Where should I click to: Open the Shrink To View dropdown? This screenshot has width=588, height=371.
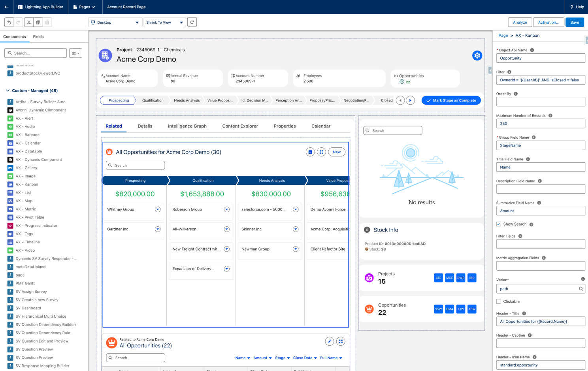click(x=164, y=23)
